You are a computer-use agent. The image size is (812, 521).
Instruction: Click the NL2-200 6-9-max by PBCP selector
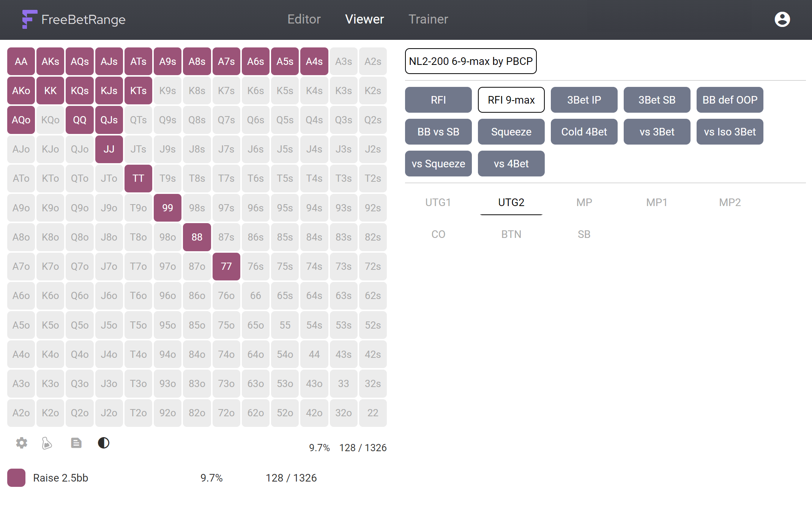471,61
